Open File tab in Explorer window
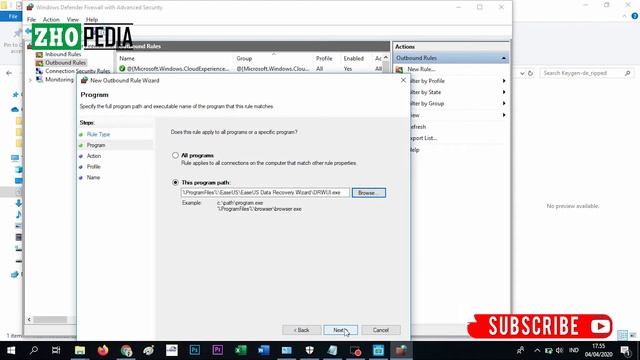Image resolution: width=640 pixels, height=360 pixels. 13,16
